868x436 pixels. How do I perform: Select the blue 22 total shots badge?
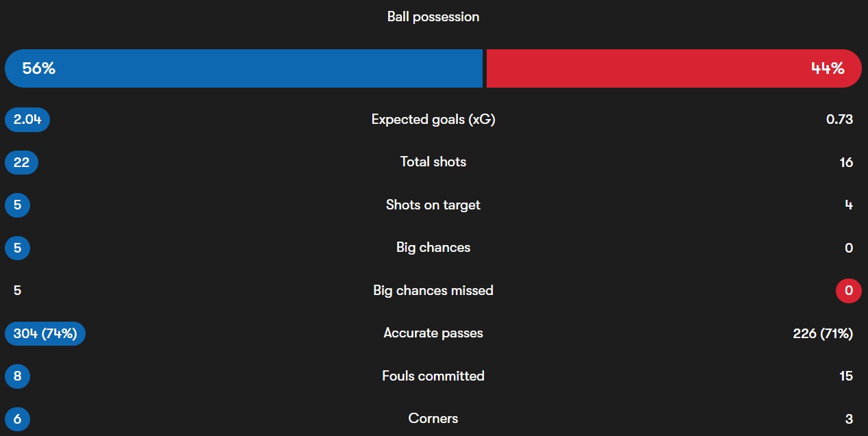21,162
